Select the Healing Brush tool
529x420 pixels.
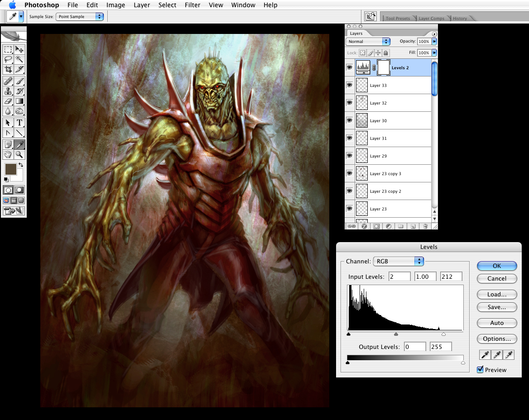pos(8,81)
